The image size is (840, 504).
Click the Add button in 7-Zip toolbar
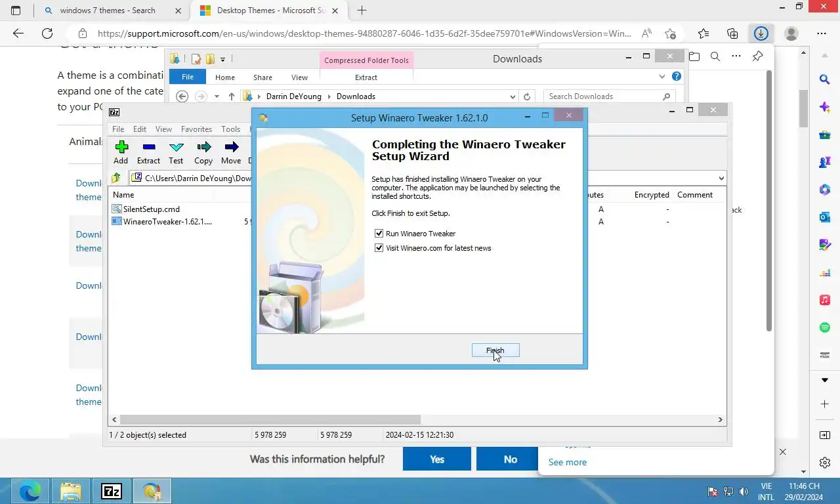[x=121, y=152]
